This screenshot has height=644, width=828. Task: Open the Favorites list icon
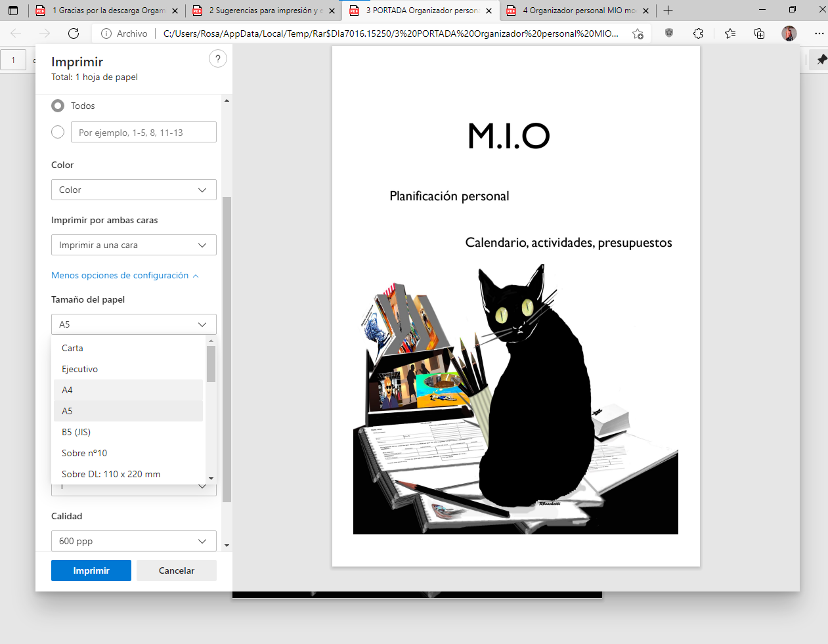tap(730, 33)
